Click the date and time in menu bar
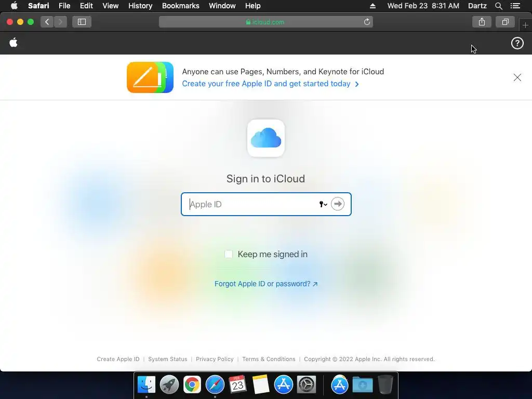Screen dimensions: 532x399 [x=423, y=6]
